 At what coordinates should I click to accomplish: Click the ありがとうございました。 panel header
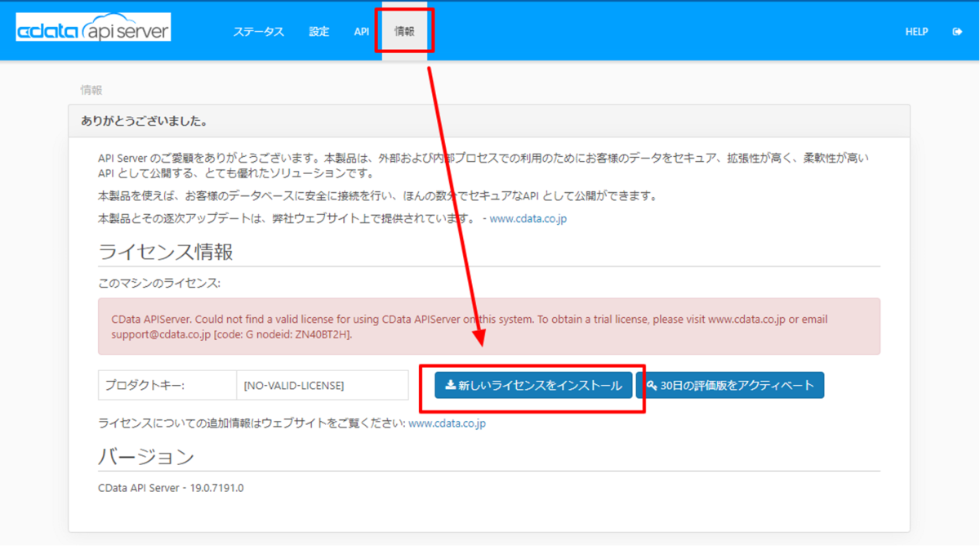(489, 121)
